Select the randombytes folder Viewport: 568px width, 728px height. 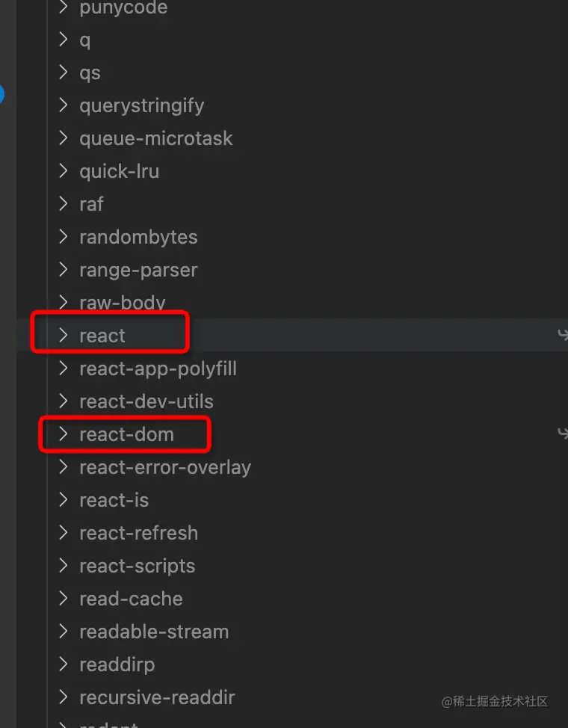click(138, 237)
